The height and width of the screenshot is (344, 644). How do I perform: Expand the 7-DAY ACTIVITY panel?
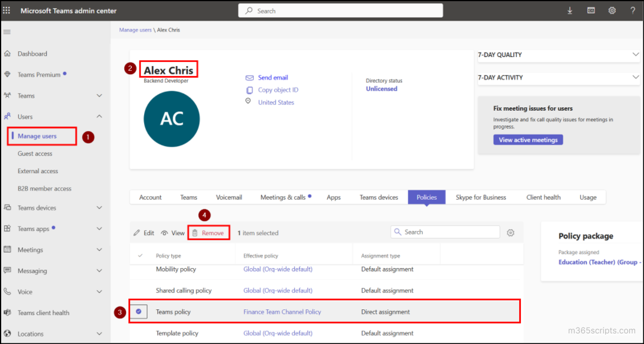(x=636, y=77)
